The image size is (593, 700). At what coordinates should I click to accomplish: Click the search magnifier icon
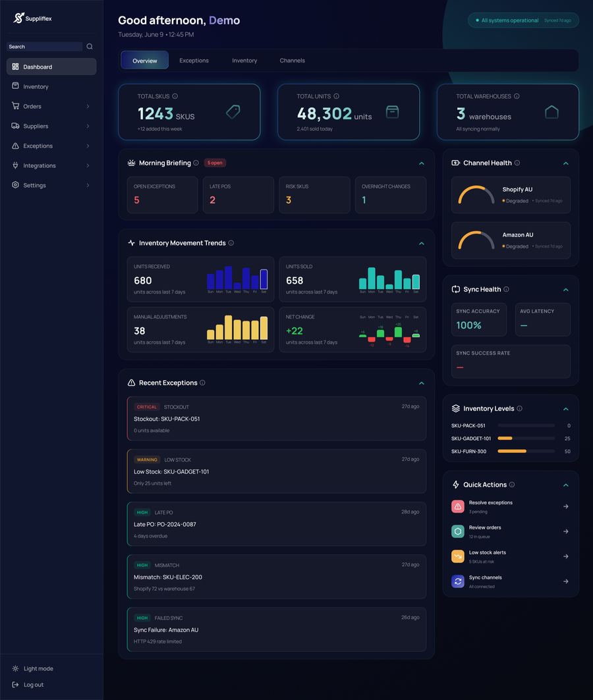[90, 47]
